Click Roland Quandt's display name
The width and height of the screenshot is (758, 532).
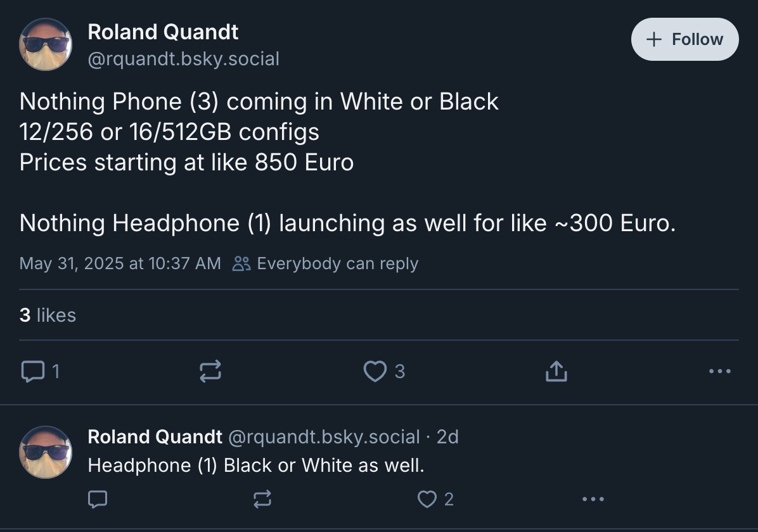pos(163,32)
